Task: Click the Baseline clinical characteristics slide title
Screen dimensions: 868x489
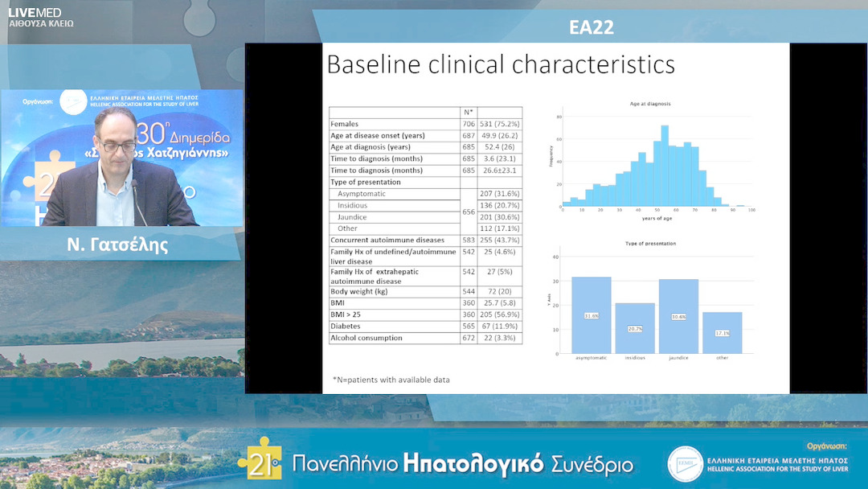Action: tap(500, 64)
